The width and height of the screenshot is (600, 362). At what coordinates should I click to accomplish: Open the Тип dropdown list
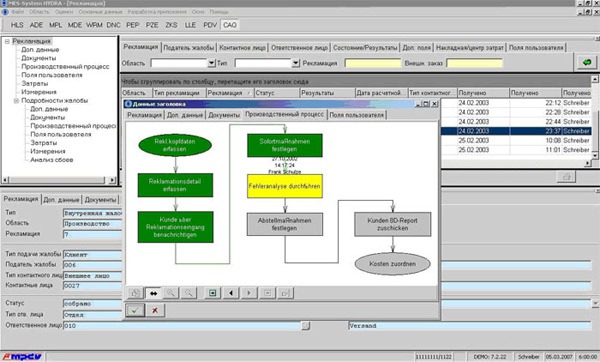[x=295, y=63]
